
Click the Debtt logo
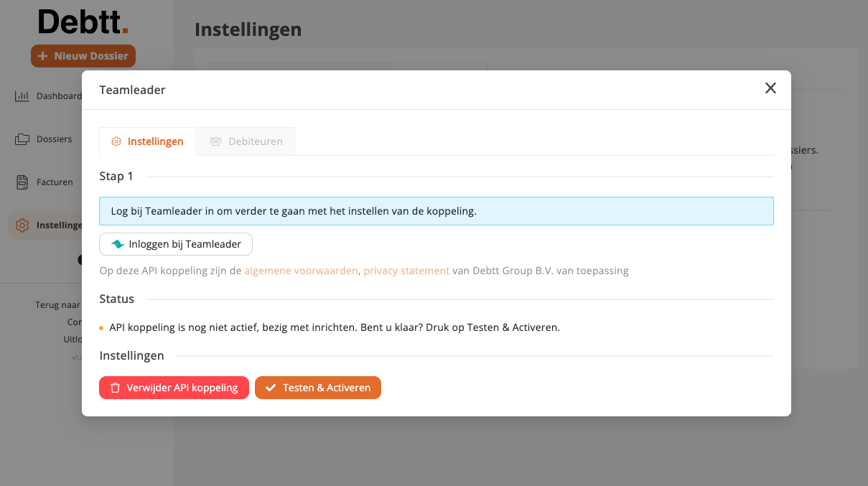pos(83,22)
